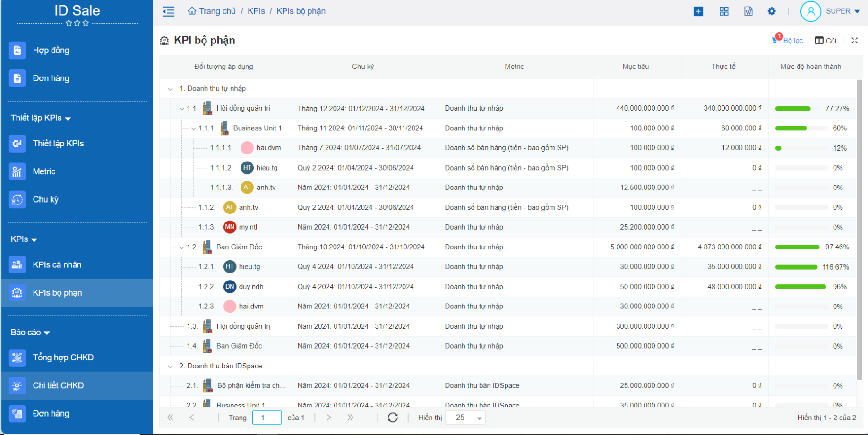Image resolution: width=868 pixels, height=435 pixels.
Task: Click the blue add-new plus icon
Action: (x=698, y=11)
